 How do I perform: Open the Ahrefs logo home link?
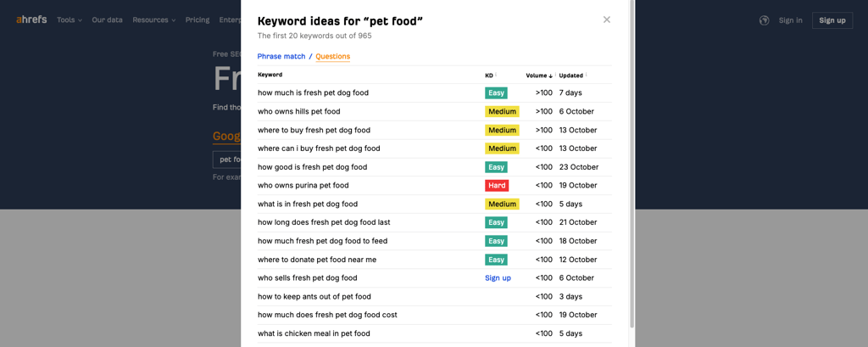click(x=31, y=20)
